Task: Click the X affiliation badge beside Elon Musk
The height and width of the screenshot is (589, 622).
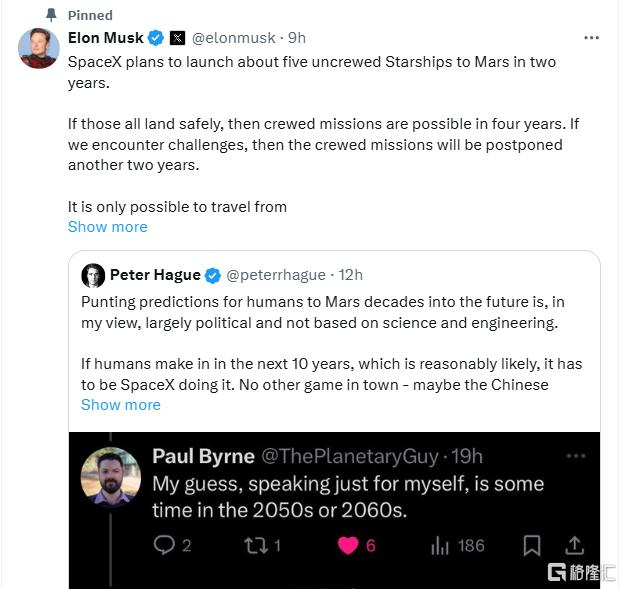Action: click(x=177, y=38)
